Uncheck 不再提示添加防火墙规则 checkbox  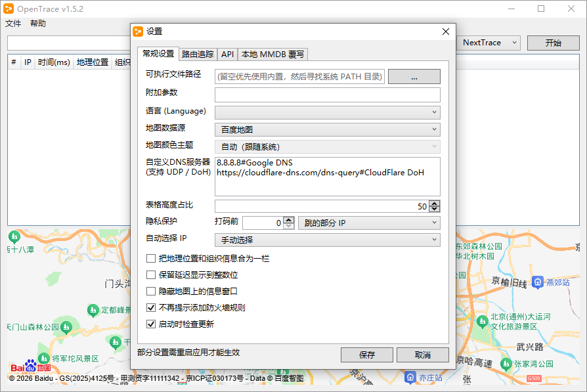tap(151, 308)
